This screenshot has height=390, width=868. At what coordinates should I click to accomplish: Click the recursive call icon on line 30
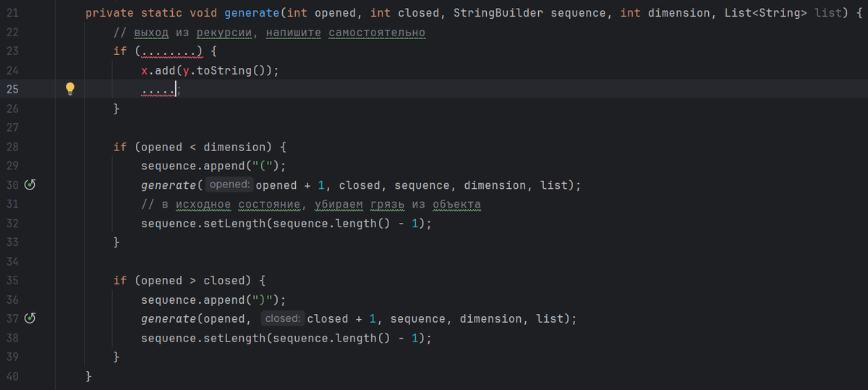30,185
